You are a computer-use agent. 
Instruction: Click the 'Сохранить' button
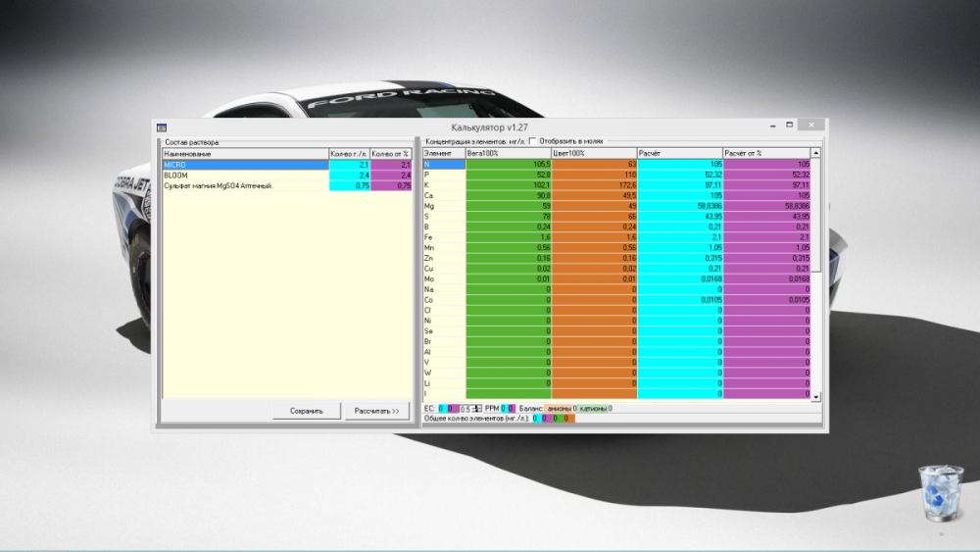pos(306,411)
